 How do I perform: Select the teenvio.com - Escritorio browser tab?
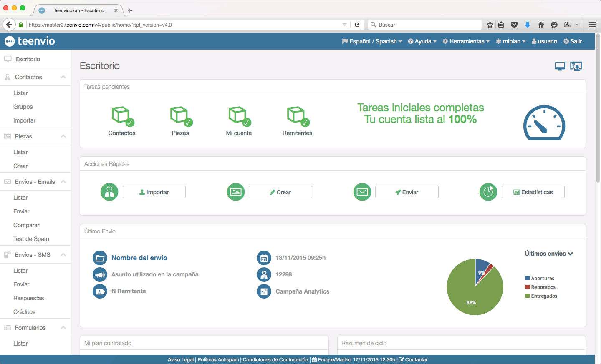click(79, 10)
